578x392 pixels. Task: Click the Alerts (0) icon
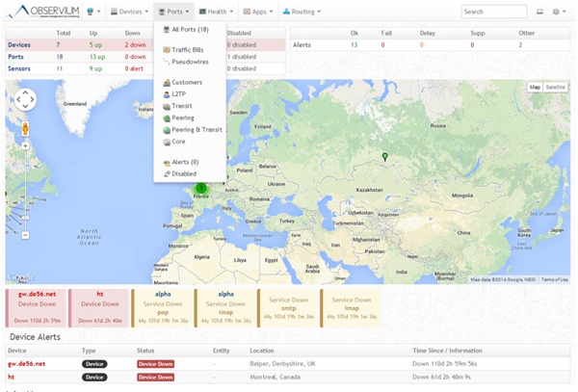[167, 162]
